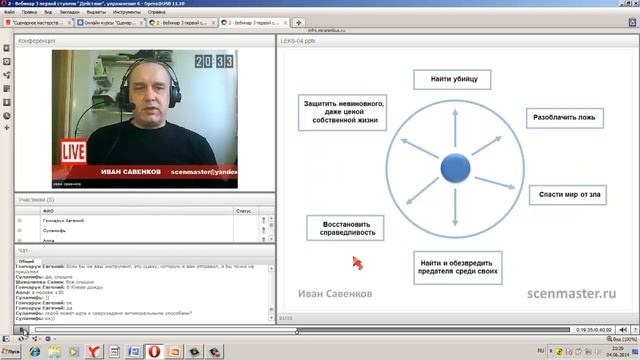Open the system clock showing 04.06.2014

(618, 352)
